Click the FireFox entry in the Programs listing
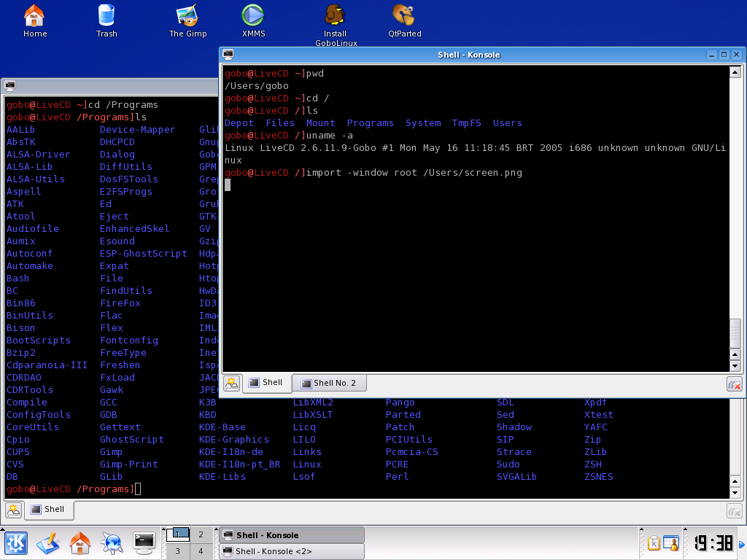Screen dimensions: 747x560 tap(120, 303)
